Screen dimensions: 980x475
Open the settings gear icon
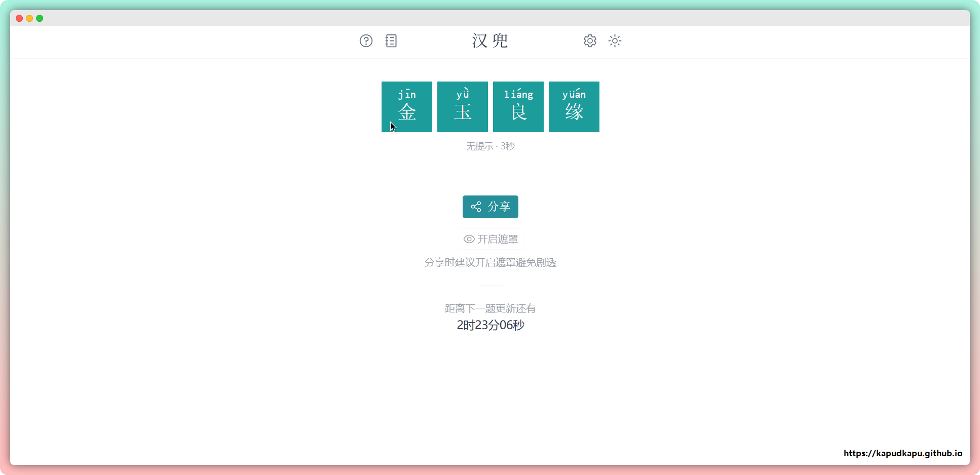(590, 41)
